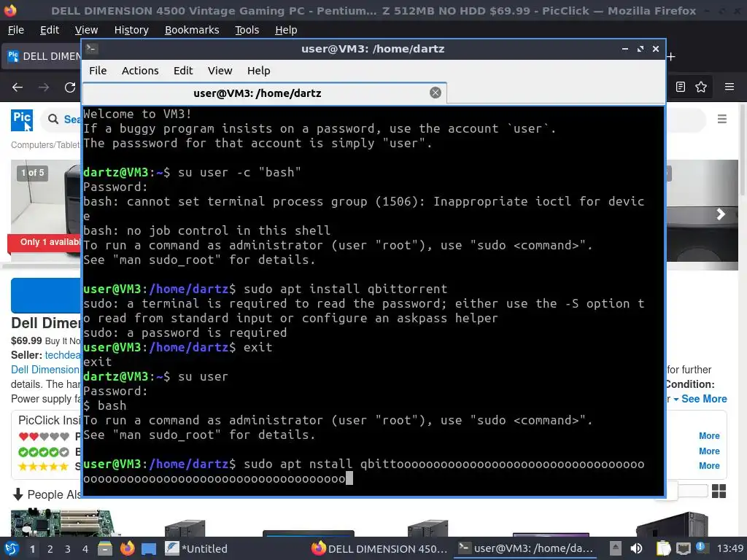Open the black tower PC thumbnail at bottom right
This screenshot has width=747, height=560.
click(672, 524)
